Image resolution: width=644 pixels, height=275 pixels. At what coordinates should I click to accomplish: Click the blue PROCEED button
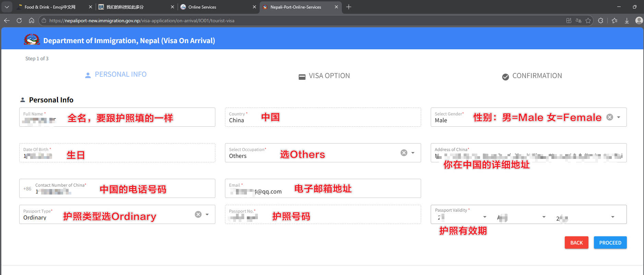point(610,242)
